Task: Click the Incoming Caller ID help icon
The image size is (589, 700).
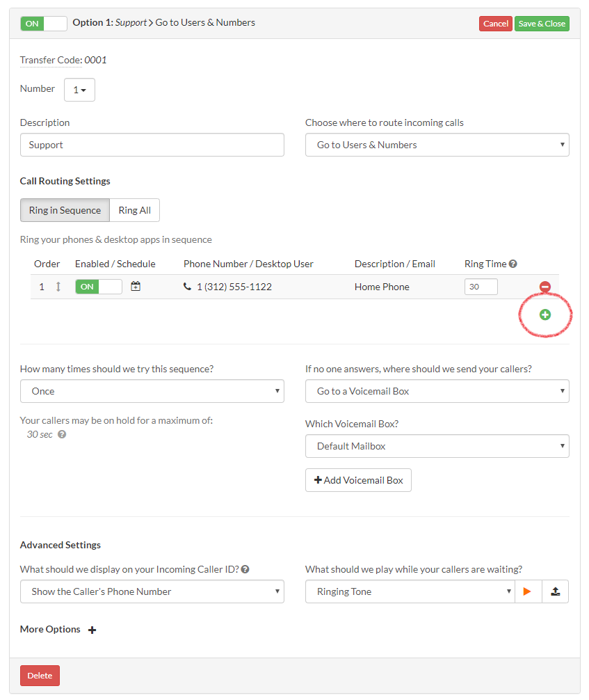Action: pyautogui.click(x=245, y=570)
